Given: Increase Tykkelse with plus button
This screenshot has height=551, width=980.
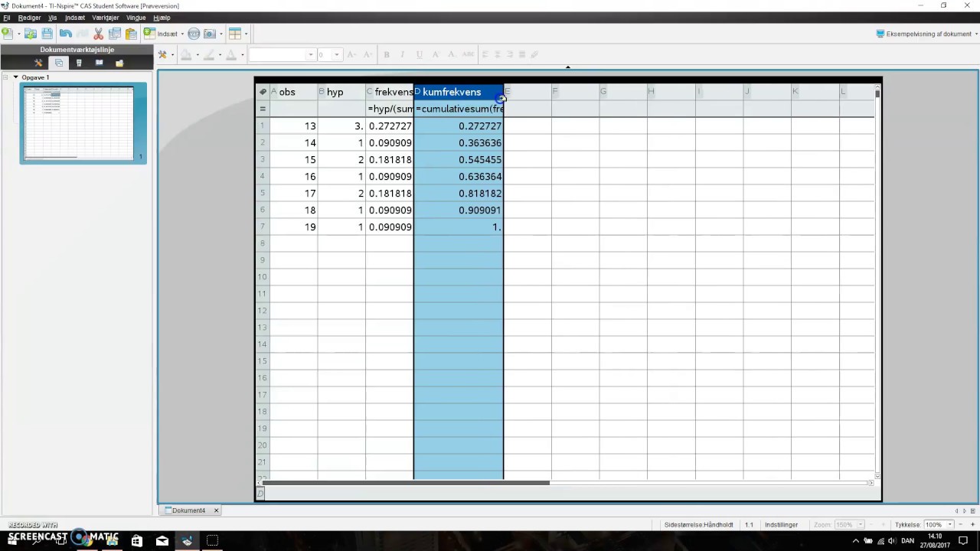Looking at the screenshot, I should 972,525.
